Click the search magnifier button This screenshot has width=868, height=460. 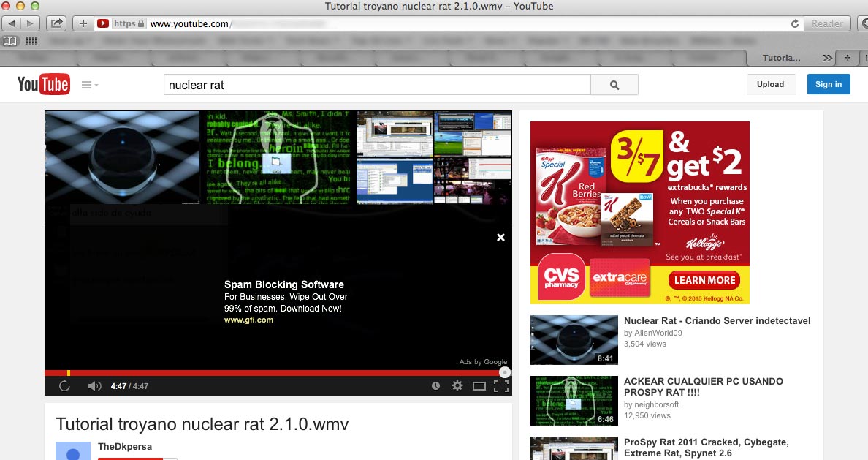click(x=614, y=85)
